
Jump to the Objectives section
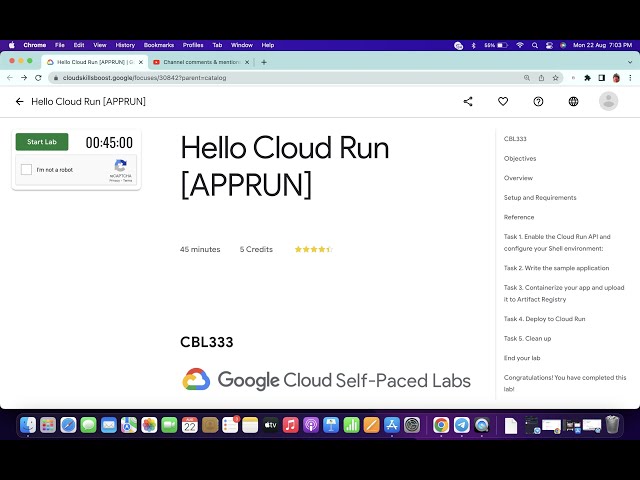(x=520, y=158)
